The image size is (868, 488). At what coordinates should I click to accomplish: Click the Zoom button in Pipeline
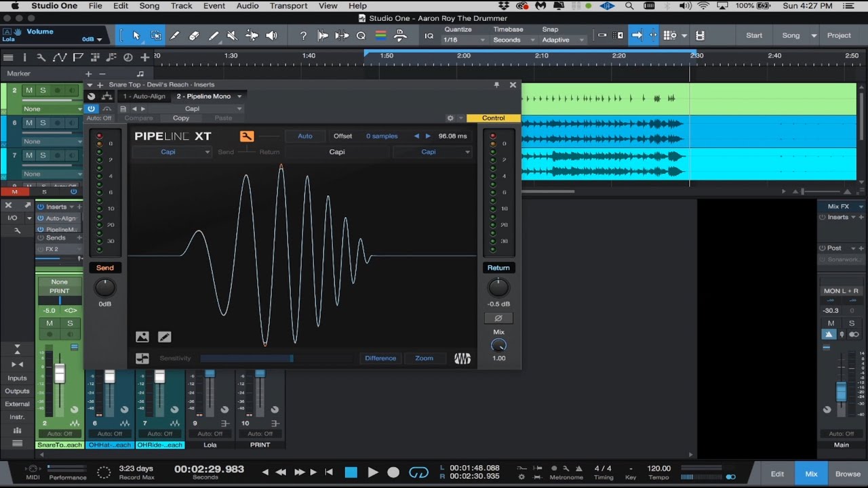click(424, 359)
